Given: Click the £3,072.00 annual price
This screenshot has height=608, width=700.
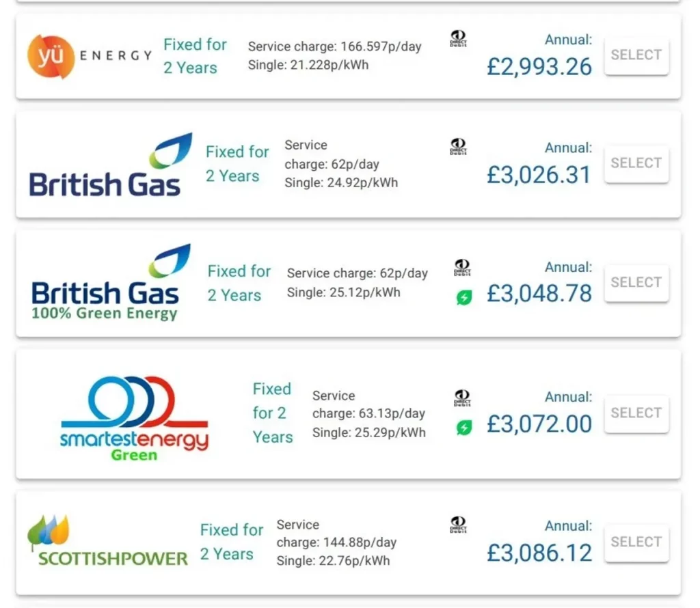Looking at the screenshot, I should tap(539, 424).
